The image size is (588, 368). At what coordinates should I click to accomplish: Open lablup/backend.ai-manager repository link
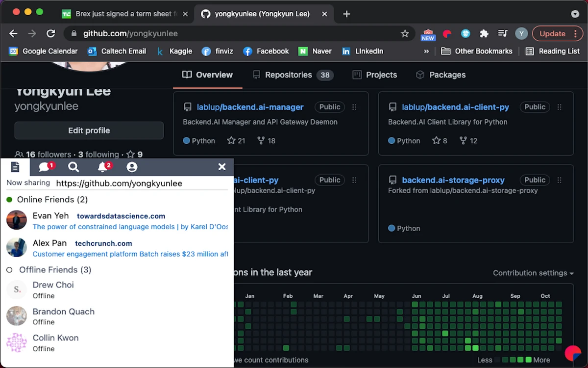pos(250,107)
